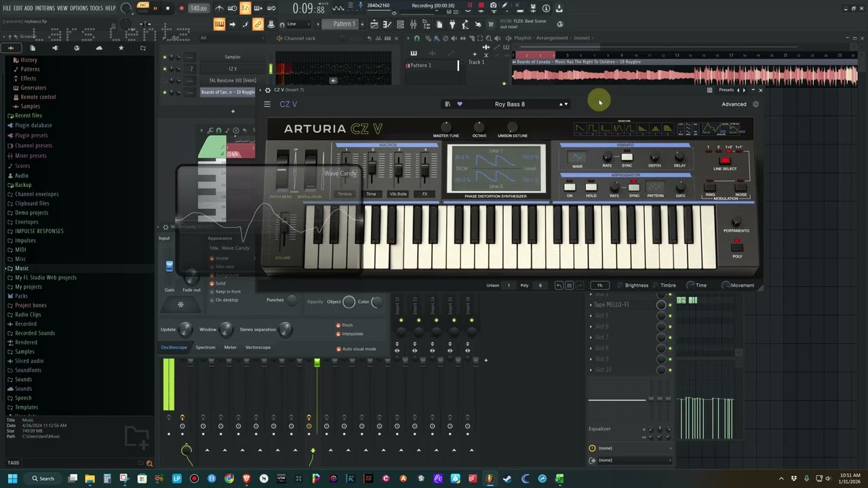Toggle the Interpolate option in Wave Candy

[x=349, y=333]
